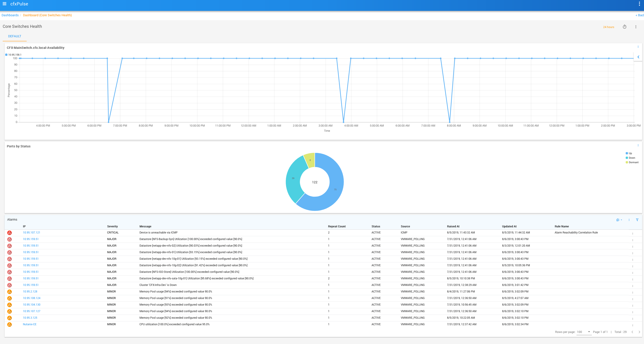
Task: Open Alarms panel three-dot options menu
Action: (x=629, y=220)
